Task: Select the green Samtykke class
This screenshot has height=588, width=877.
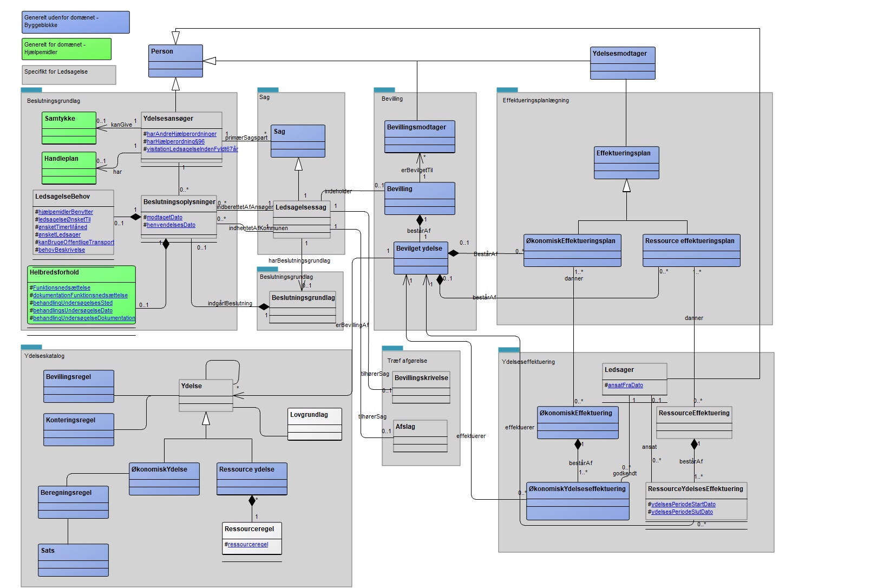Action: (x=69, y=128)
